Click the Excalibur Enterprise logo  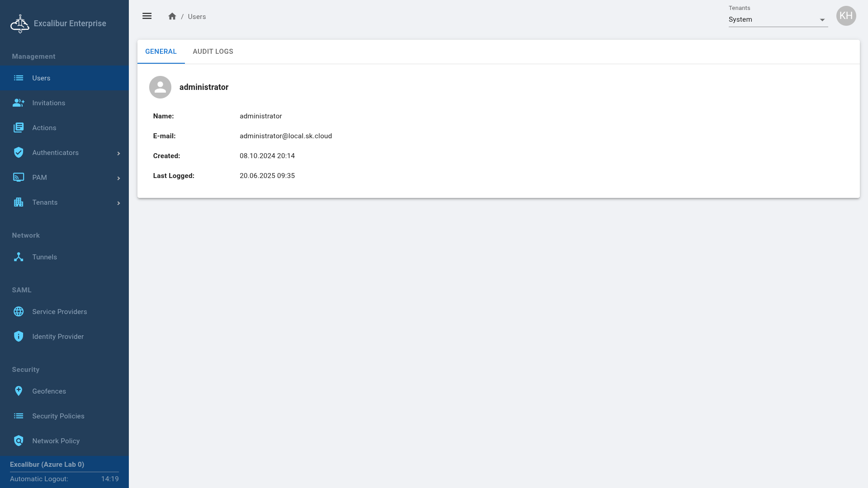[20, 23]
